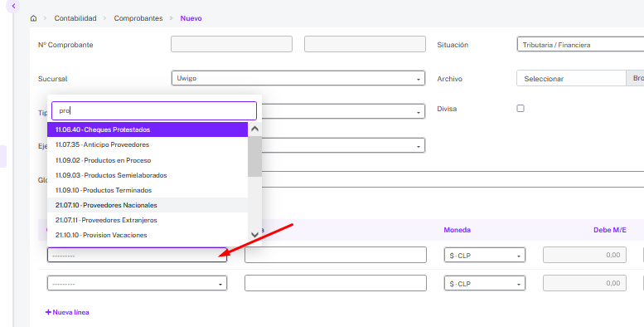Click second line Debe M/E amount field
The width and height of the screenshot is (644, 327).
pos(584,283)
